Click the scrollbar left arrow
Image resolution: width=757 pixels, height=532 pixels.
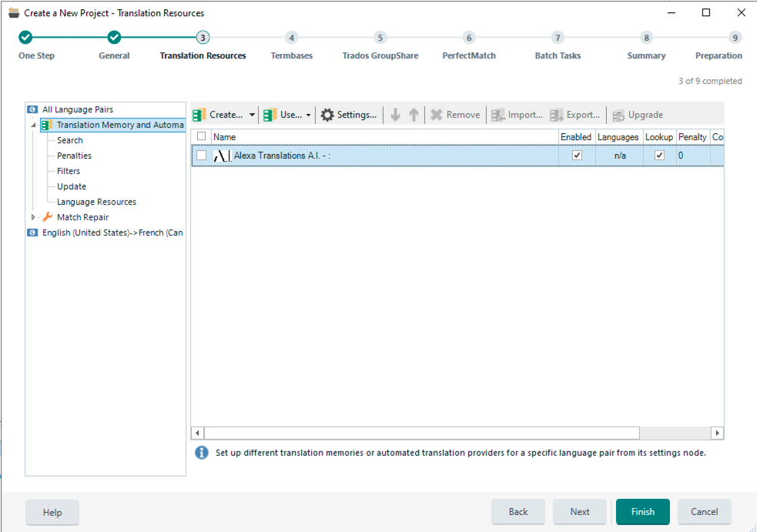(197, 433)
